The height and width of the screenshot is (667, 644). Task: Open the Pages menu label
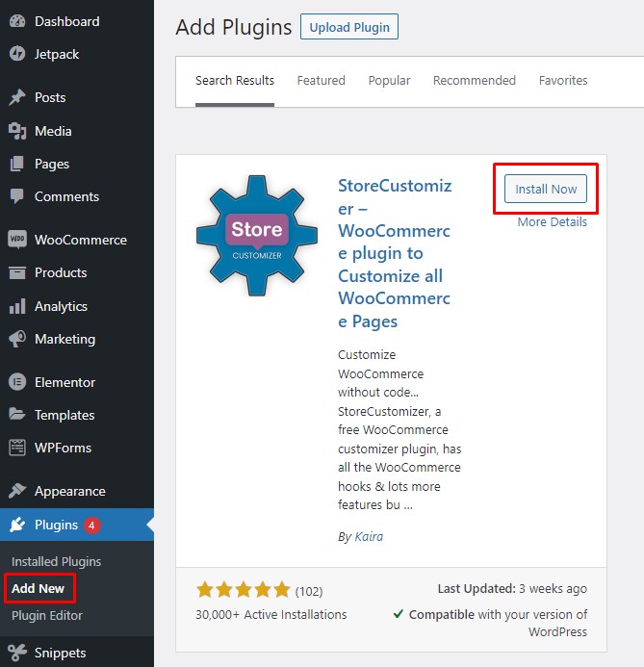coord(52,165)
